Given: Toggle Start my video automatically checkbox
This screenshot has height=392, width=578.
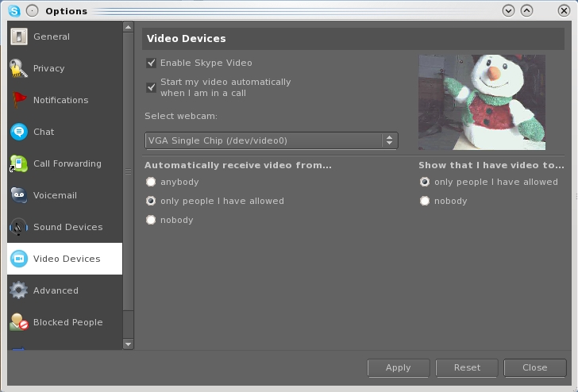Looking at the screenshot, I should (151, 87).
